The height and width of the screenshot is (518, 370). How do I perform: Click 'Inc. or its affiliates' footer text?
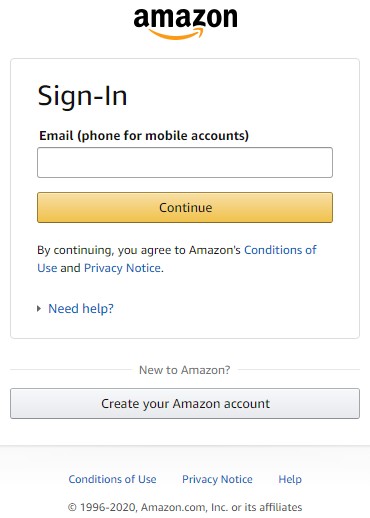(257, 507)
